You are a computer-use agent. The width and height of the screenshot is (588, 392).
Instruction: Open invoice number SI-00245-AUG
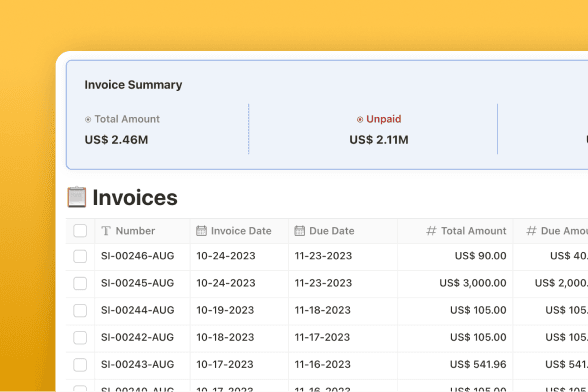138,283
